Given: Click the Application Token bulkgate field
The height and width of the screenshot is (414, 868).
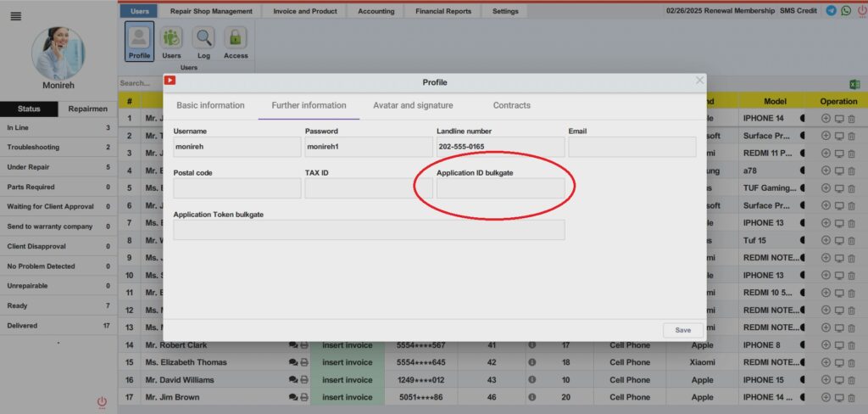Looking at the screenshot, I should (x=369, y=230).
